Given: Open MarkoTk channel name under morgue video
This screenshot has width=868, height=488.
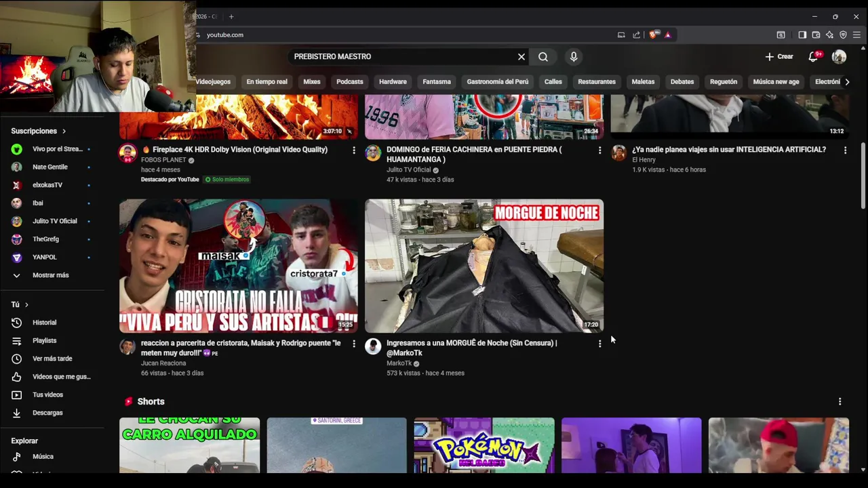Looking at the screenshot, I should point(399,363).
